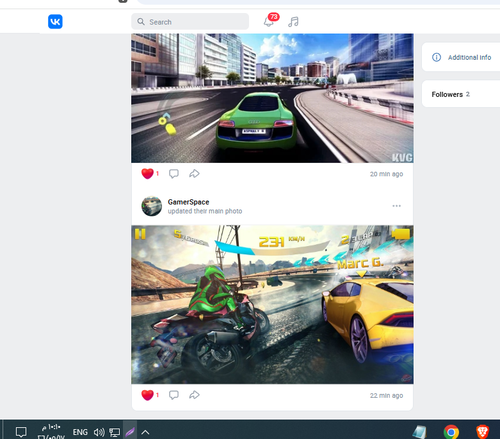This screenshot has height=439, width=500.
Task: Open the volume speaker tray icon
Action: click(99, 432)
